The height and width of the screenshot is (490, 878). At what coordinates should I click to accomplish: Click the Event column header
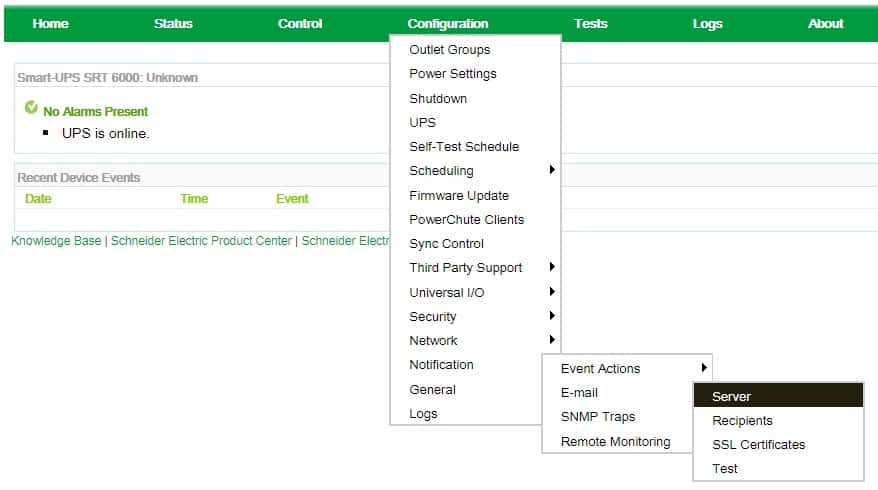point(292,199)
